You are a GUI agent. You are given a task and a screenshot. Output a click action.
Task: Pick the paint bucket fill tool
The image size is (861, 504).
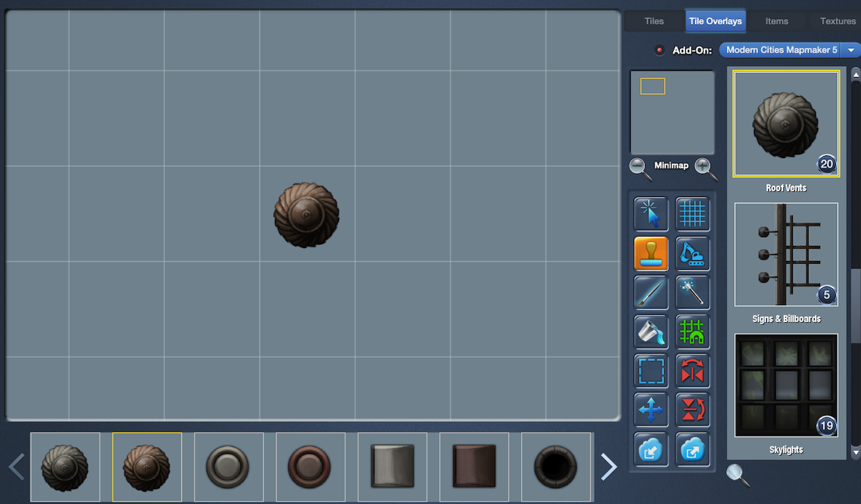click(x=651, y=332)
